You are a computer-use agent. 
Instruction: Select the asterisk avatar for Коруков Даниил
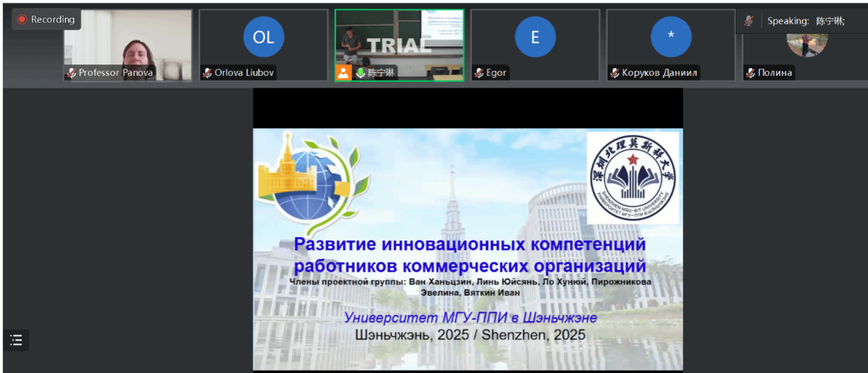[670, 37]
